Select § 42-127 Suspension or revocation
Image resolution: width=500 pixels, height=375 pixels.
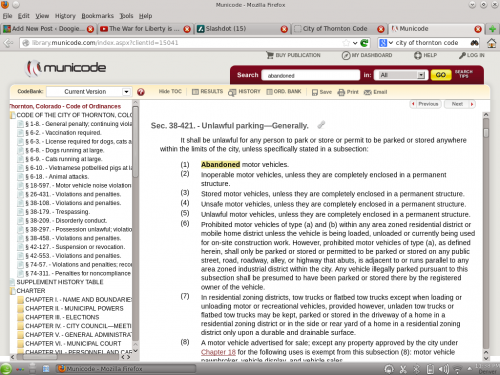click(75, 247)
